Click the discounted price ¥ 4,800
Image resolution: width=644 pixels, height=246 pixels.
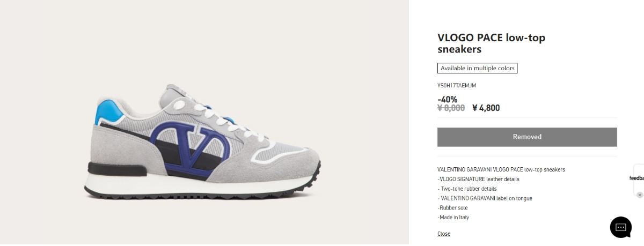click(x=486, y=108)
